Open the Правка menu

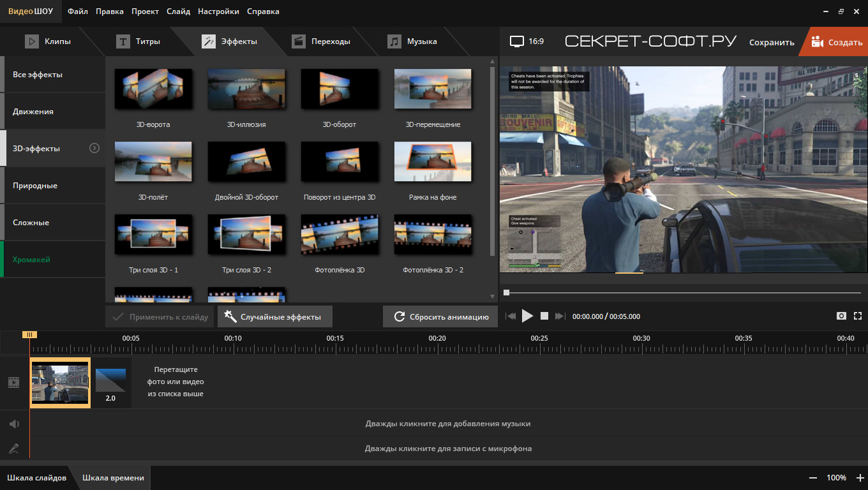tap(110, 11)
